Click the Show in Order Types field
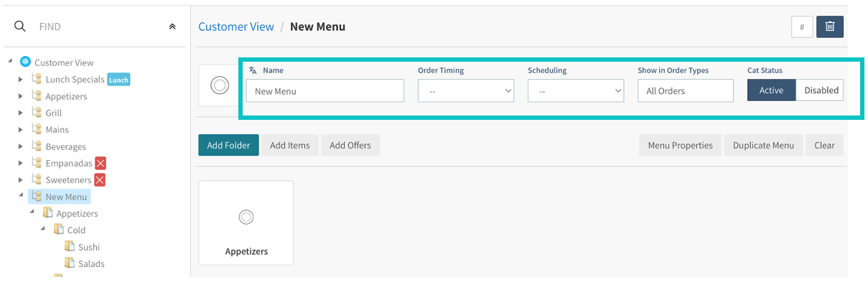 (x=686, y=91)
